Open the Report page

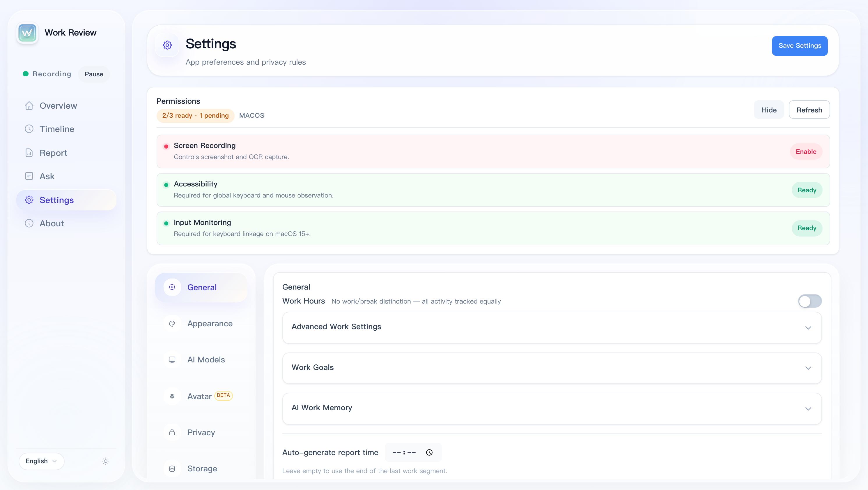point(67,153)
